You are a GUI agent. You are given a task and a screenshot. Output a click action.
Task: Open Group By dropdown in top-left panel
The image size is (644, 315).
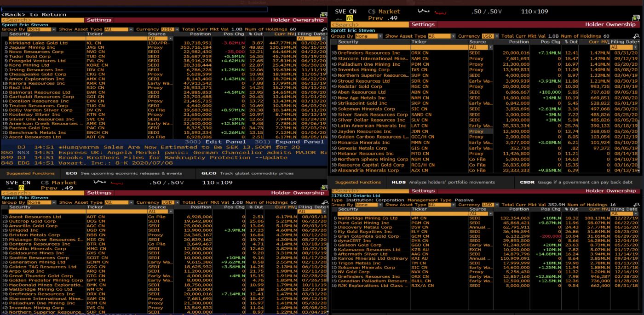(x=41, y=29)
